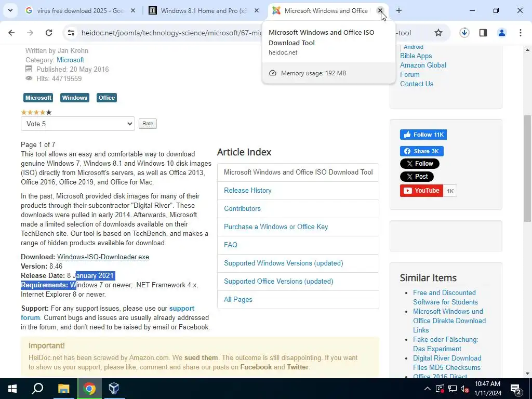Select the Microsoft Windows and Office tab

326,11
